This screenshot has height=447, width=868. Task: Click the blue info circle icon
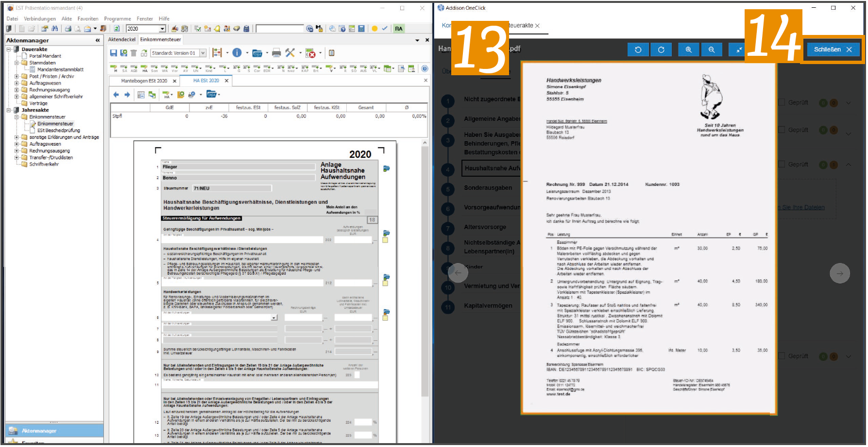[x=237, y=53]
